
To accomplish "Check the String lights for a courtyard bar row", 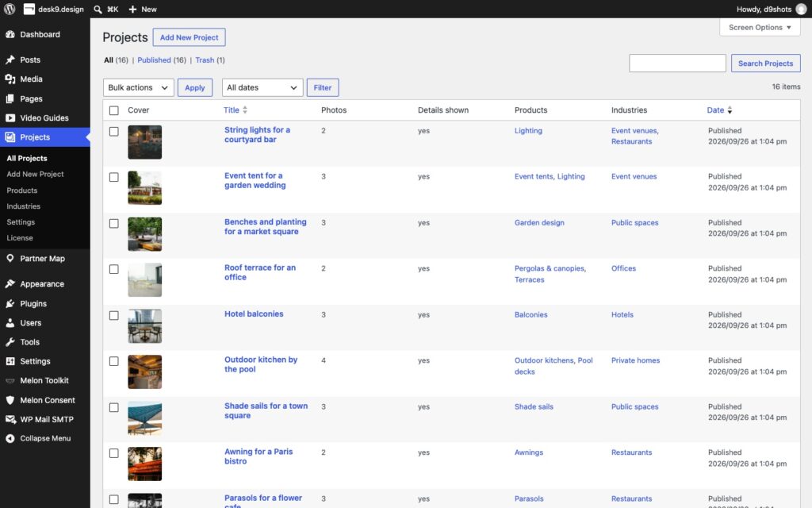I will pos(114,132).
